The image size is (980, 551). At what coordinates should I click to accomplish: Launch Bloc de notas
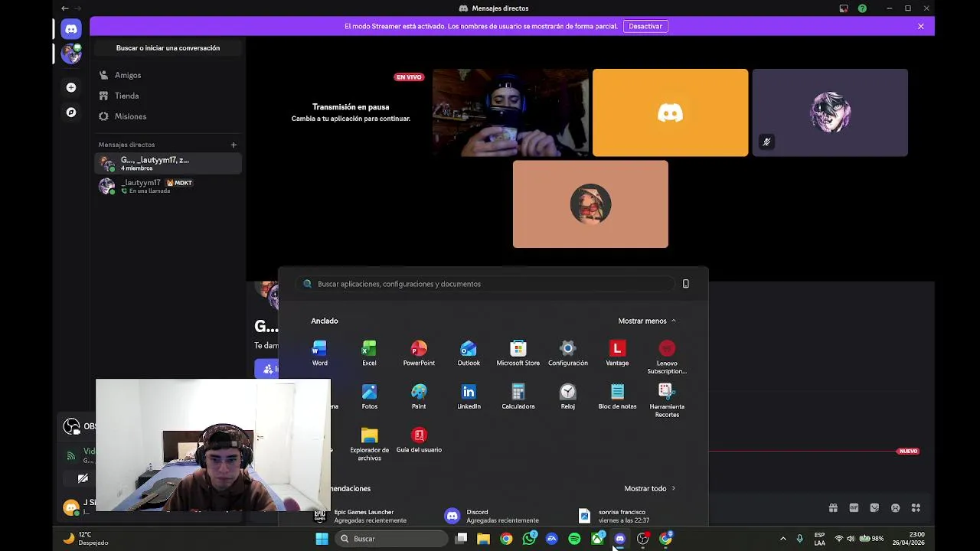click(x=617, y=397)
